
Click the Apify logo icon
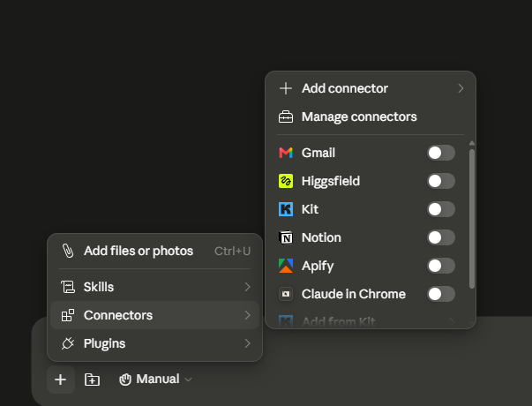click(x=286, y=266)
